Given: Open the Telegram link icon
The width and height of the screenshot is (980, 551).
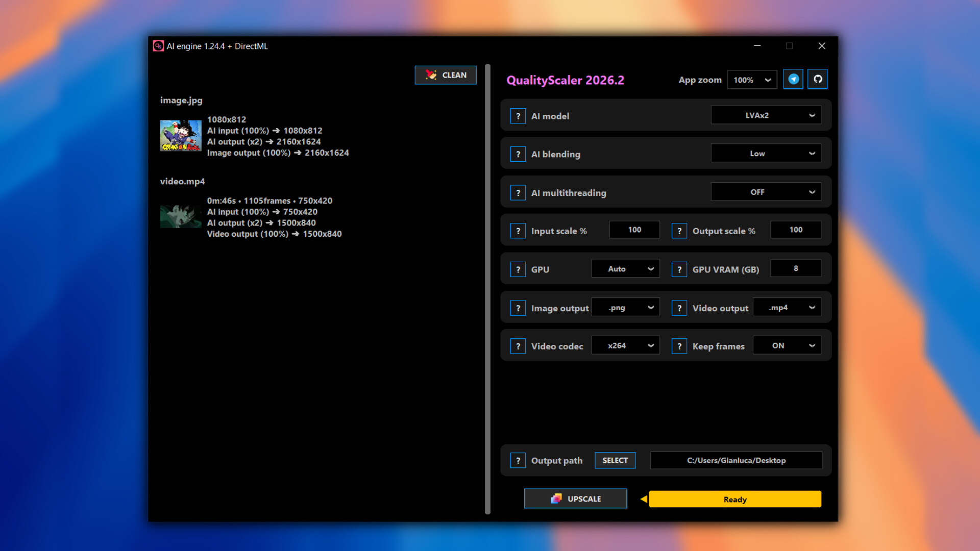Looking at the screenshot, I should pyautogui.click(x=793, y=79).
